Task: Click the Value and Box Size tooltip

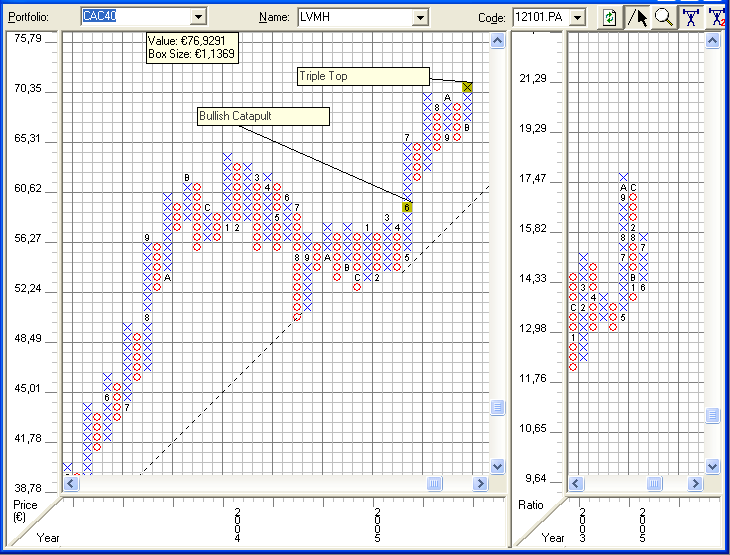Action: coord(192,47)
